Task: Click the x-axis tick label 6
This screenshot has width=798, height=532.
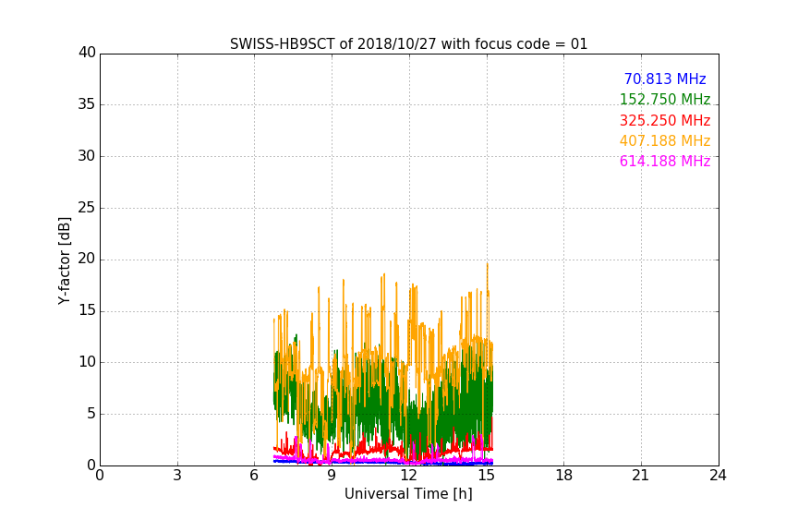Action: coord(254,476)
